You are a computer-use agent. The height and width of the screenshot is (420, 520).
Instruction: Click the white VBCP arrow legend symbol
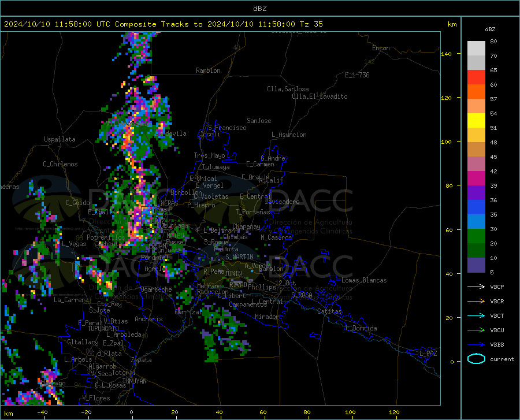476,287
